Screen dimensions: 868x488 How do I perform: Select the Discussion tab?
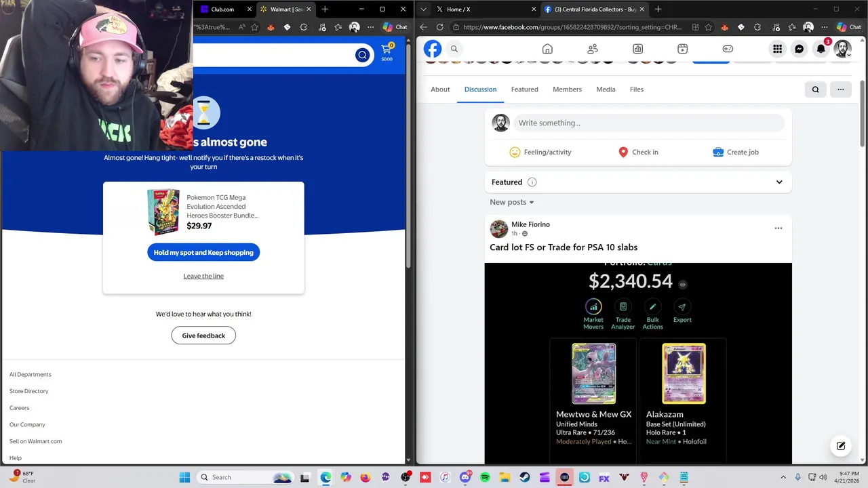(x=480, y=89)
